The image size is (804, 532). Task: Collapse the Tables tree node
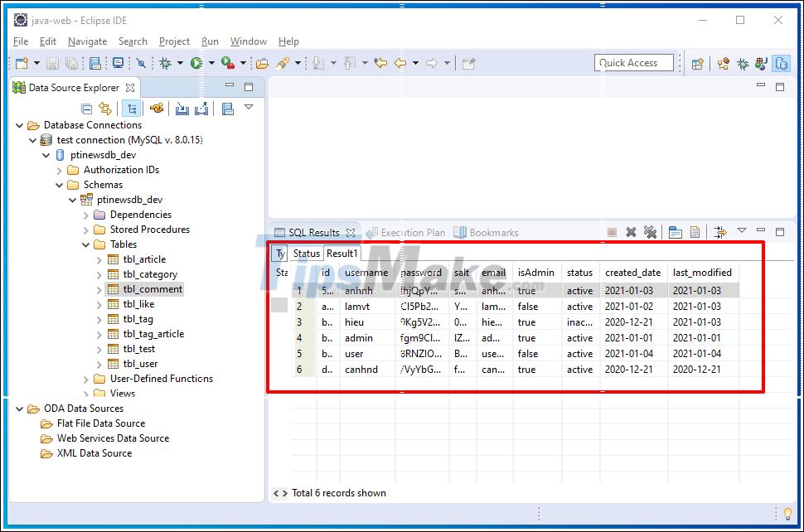click(87, 244)
